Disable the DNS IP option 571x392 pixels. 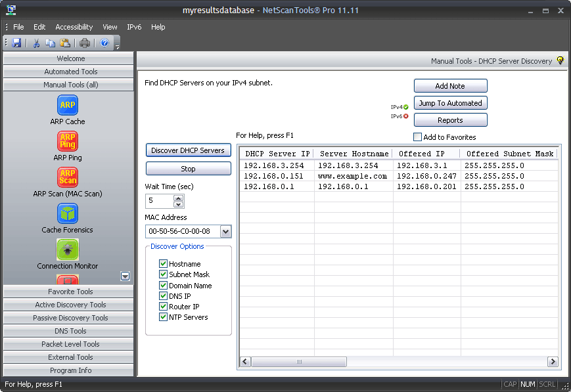(163, 295)
